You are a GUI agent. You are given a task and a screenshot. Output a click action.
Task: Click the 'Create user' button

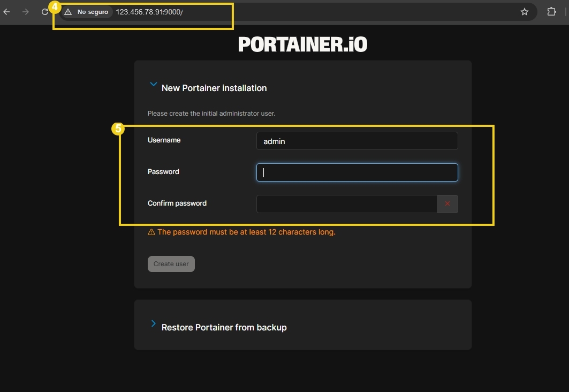[171, 263]
